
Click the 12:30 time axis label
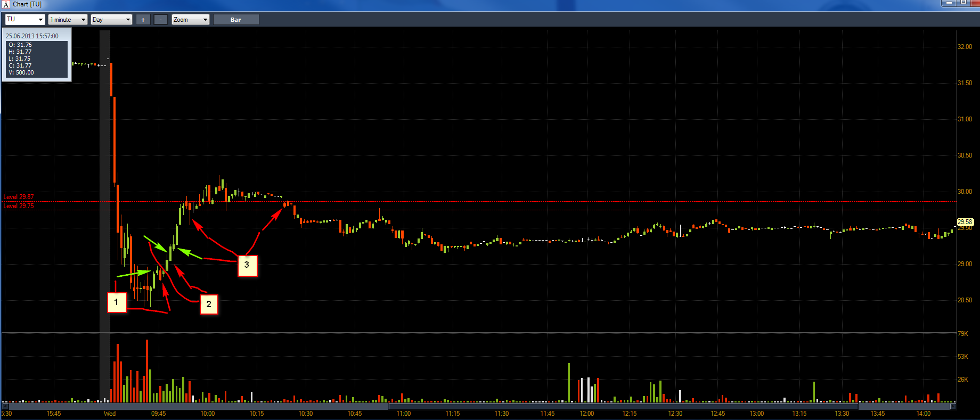675,414
